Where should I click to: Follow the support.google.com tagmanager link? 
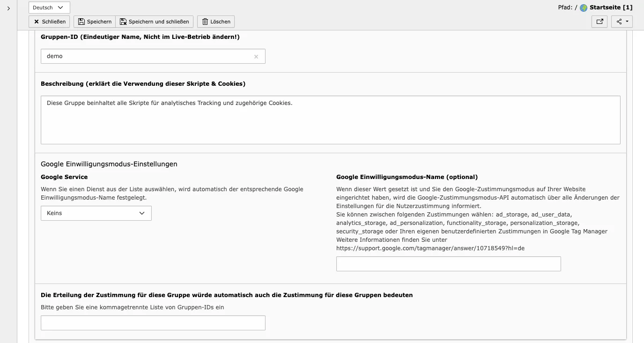click(x=430, y=248)
